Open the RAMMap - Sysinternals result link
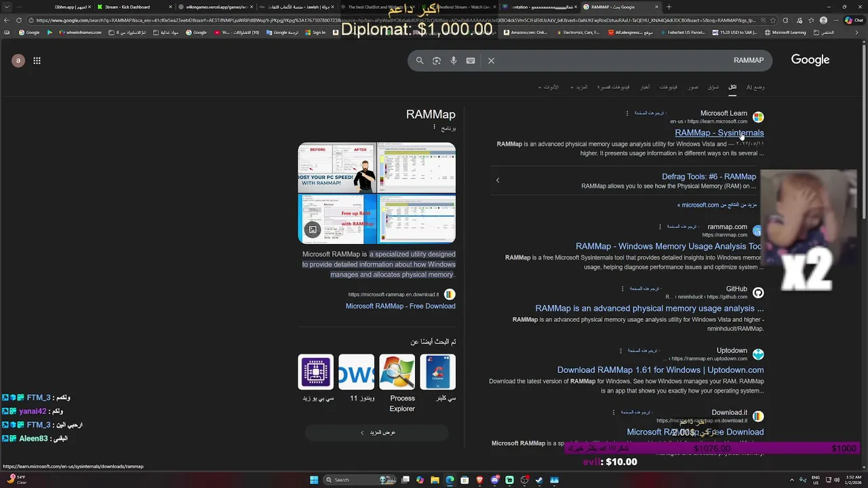This screenshot has height=488, width=868. (x=719, y=133)
